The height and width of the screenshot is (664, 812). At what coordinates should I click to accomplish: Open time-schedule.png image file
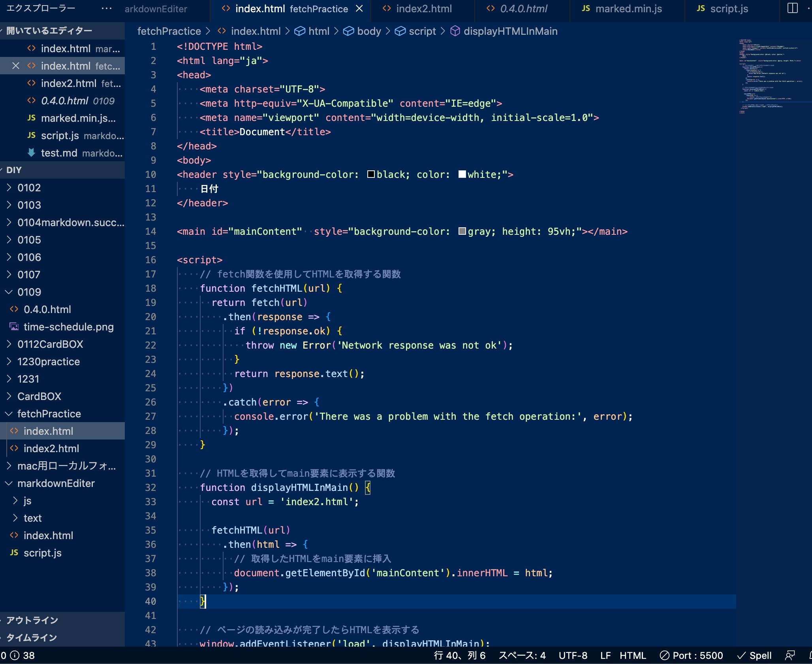(68, 327)
